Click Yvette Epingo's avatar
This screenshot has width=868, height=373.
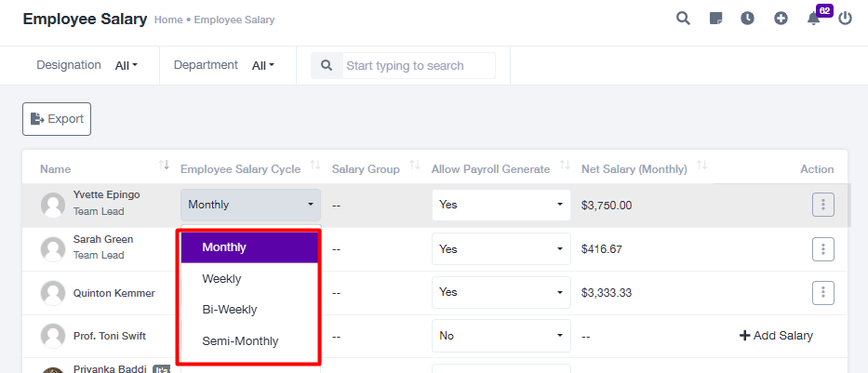pos(53,205)
